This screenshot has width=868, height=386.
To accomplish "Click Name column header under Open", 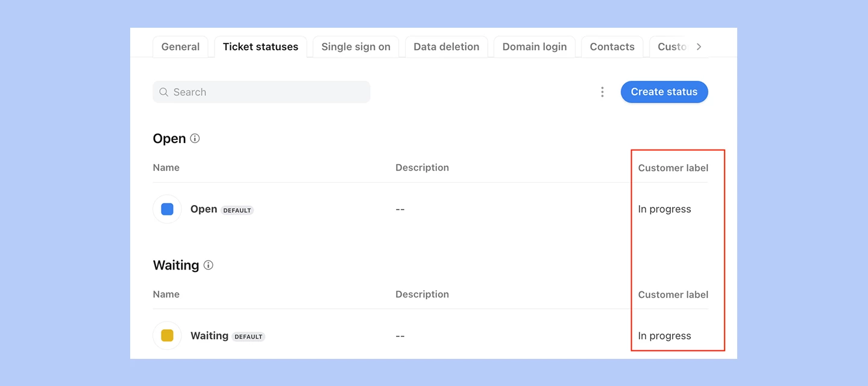I will pyautogui.click(x=166, y=168).
